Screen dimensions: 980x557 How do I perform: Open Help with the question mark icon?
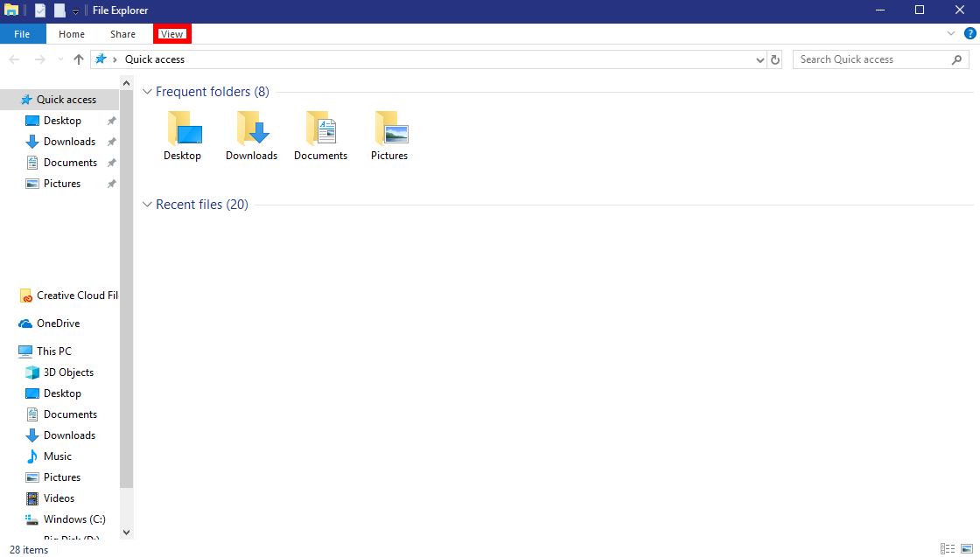tap(970, 34)
